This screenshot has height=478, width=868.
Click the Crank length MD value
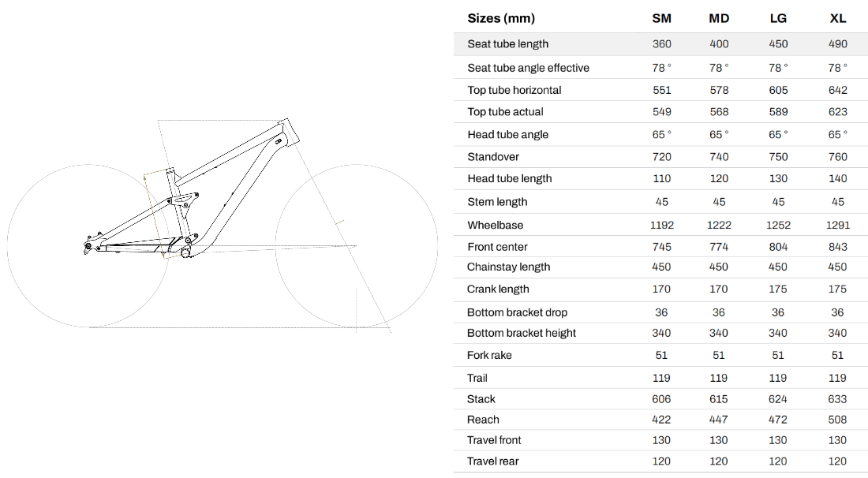719,289
